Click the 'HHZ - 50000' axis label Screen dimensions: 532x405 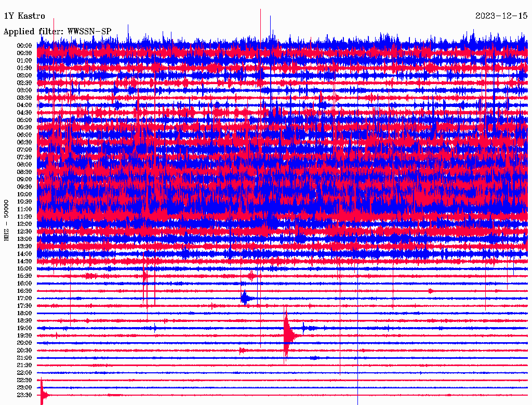click(x=6, y=221)
